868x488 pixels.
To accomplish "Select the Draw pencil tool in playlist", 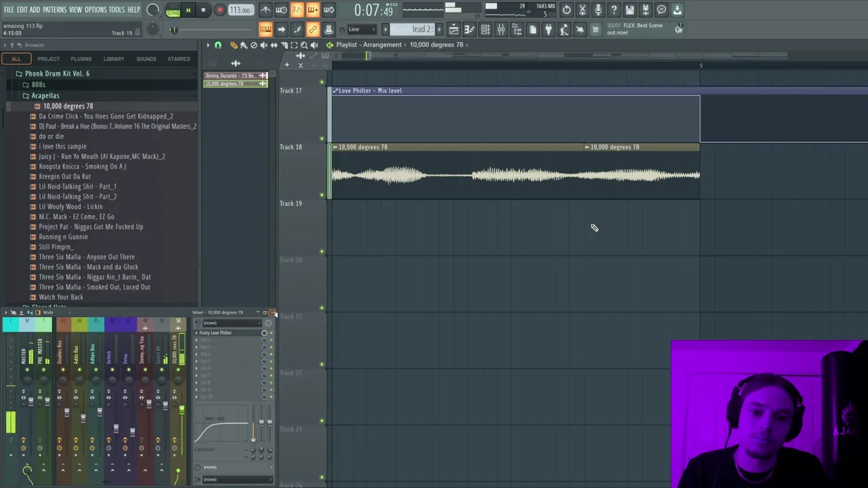I will coord(233,45).
